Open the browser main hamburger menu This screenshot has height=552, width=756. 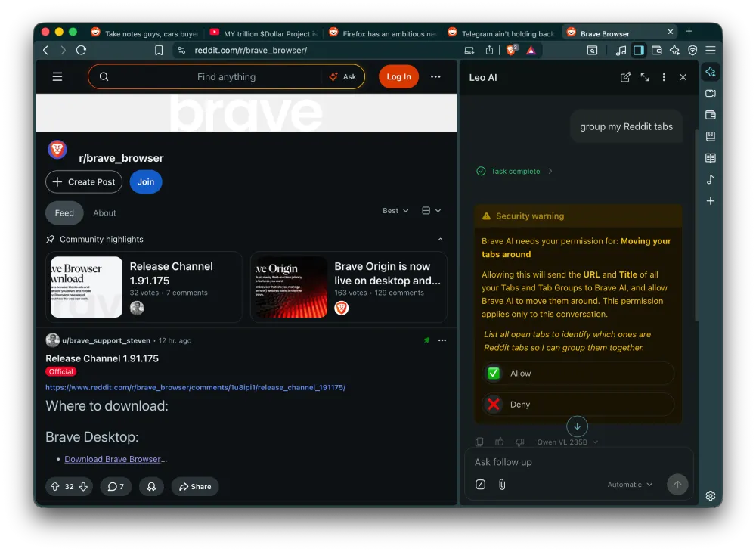(710, 50)
